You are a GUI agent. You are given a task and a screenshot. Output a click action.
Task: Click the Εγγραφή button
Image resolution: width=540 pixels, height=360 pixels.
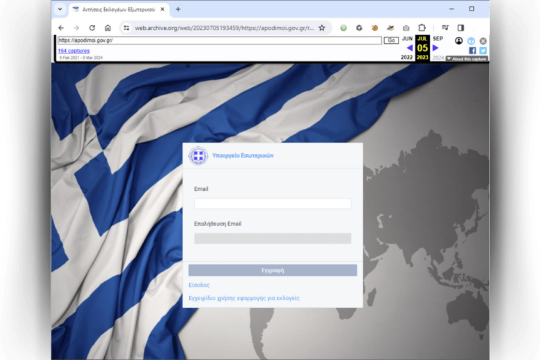[272, 270]
